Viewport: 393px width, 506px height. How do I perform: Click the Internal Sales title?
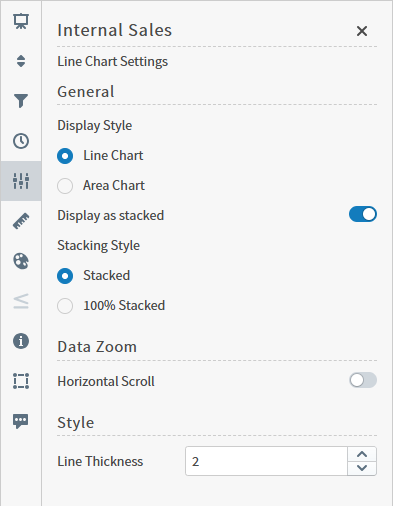click(114, 30)
